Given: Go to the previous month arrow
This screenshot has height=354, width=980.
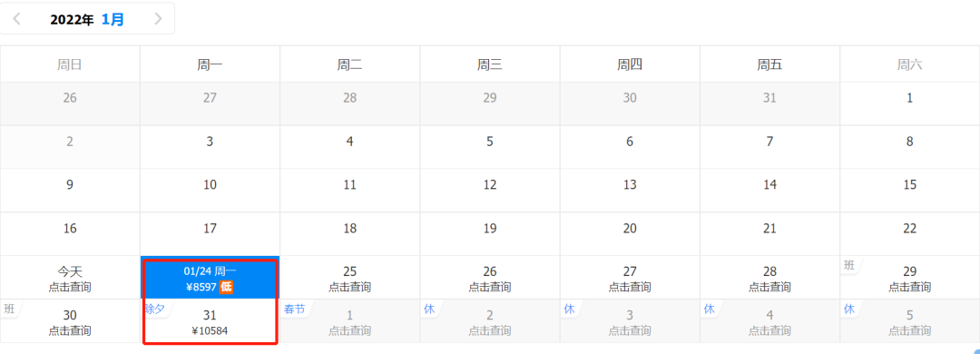Looking at the screenshot, I should [17, 19].
